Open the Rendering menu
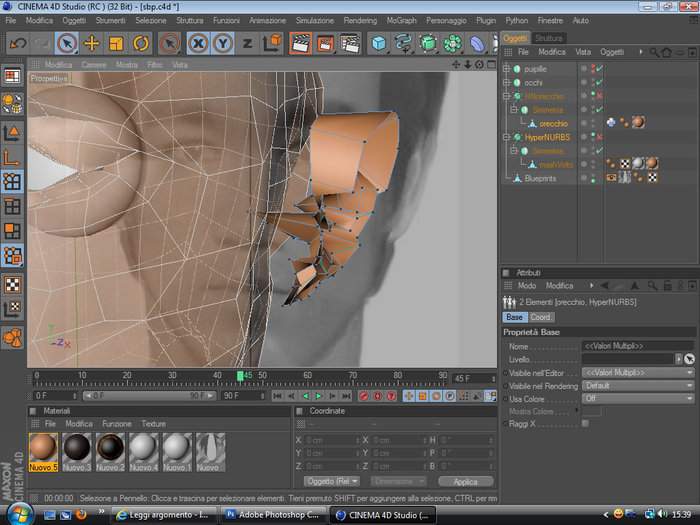 point(360,20)
